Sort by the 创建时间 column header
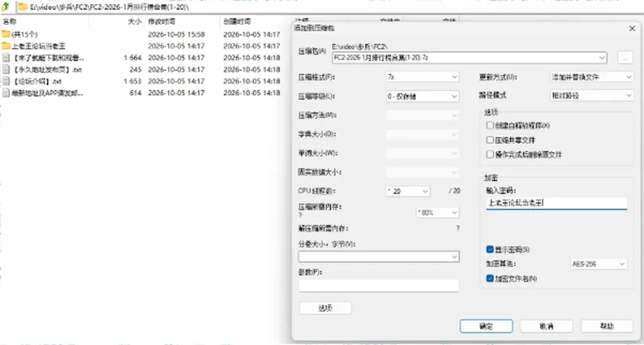 point(237,21)
